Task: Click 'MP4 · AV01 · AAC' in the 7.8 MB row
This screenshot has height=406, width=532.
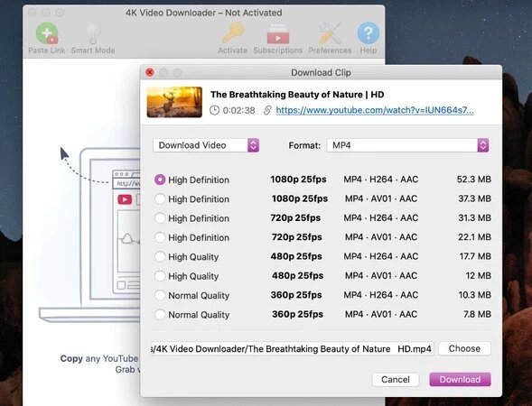Action: tap(381, 315)
